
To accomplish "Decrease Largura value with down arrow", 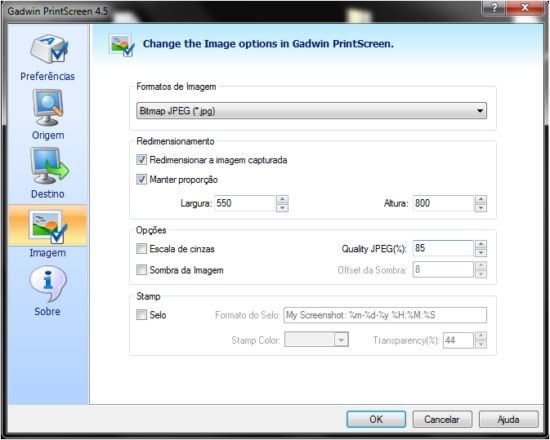I will tap(282, 208).
